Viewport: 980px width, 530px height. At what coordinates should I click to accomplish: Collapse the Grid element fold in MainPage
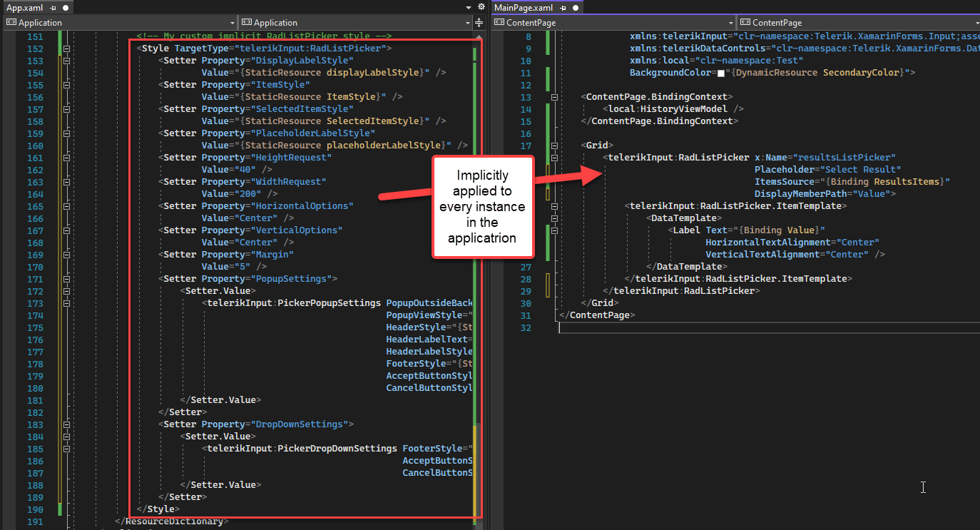[x=554, y=145]
